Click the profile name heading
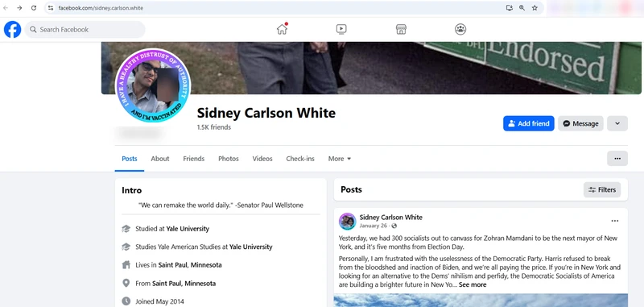This screenshot has height=307, width=644. 266,113
